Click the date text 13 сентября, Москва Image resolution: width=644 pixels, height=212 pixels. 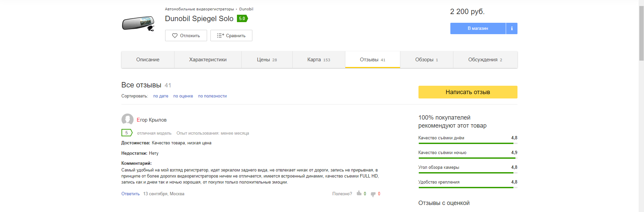(164, 194)
